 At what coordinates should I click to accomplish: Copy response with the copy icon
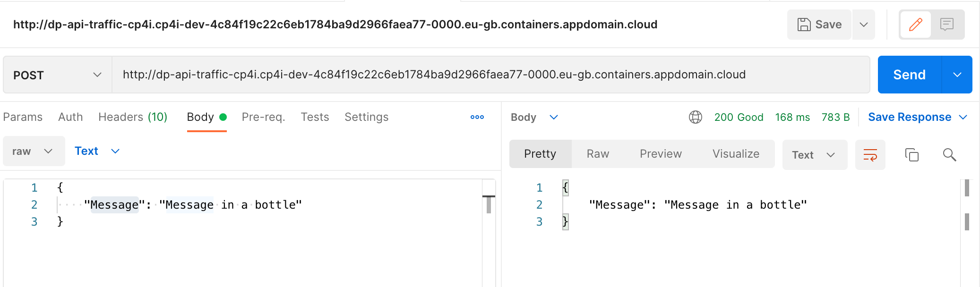pos(911,155)
